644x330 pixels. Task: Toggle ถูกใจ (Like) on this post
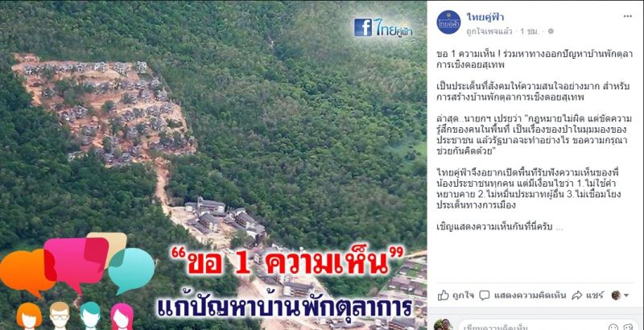pyautogui.click(x=456, y=295)
